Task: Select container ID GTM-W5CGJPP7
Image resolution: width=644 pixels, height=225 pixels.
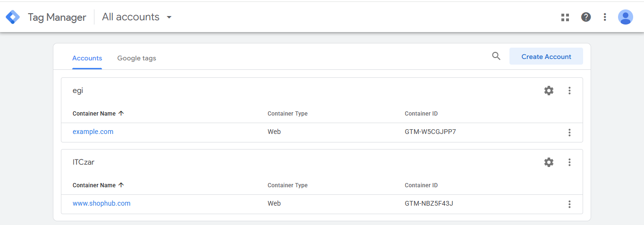Action: (x=430, y=132)
